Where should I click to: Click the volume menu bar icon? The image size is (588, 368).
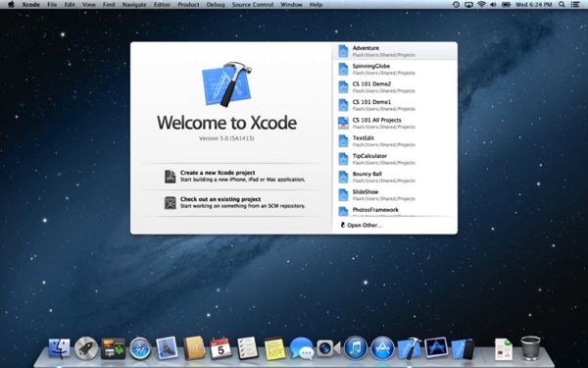coord(493,5)
